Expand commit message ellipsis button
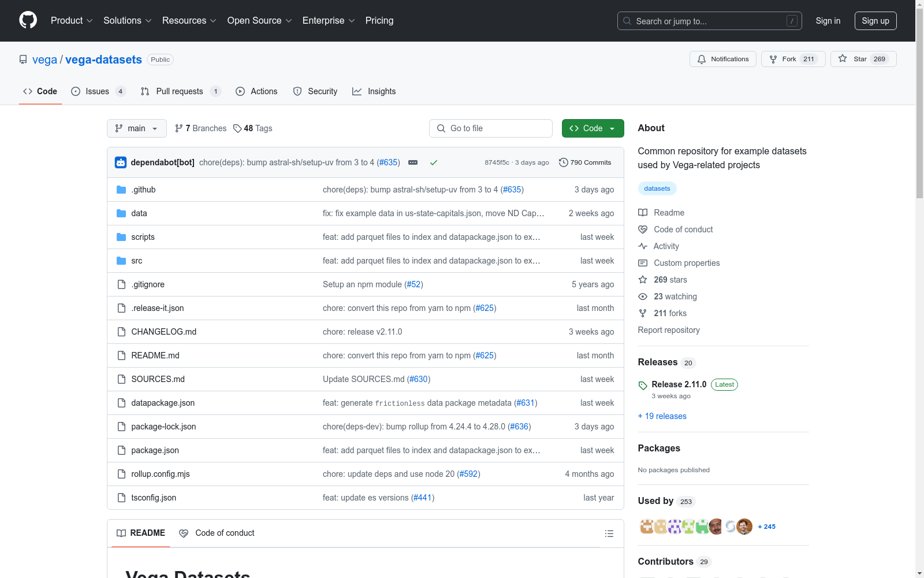 click(413, 162)
